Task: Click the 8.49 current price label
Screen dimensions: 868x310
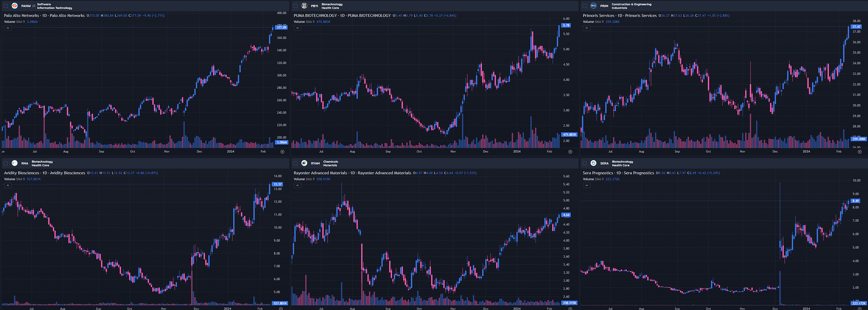Action: 855,201
